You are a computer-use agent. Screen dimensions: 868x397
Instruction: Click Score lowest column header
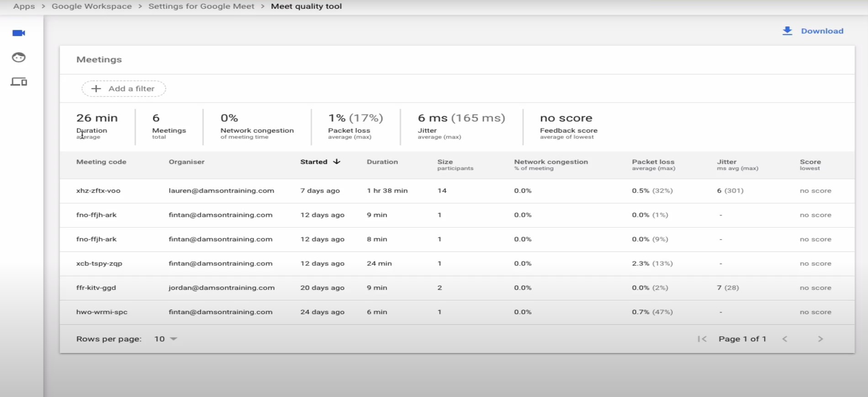[810, 165]
